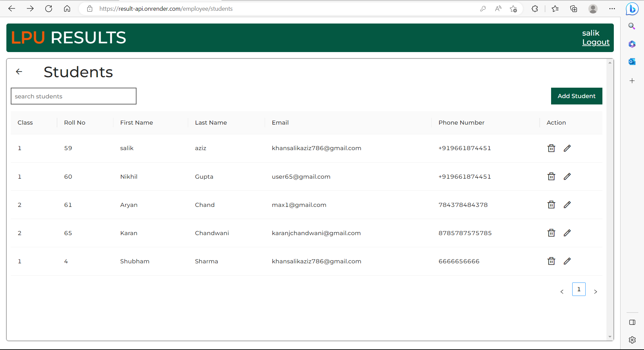Image resolution: width=644 pixels, height=350 pixels.
Task: Open the edit pencil for Aryan Chand
Action: (568, 205)
